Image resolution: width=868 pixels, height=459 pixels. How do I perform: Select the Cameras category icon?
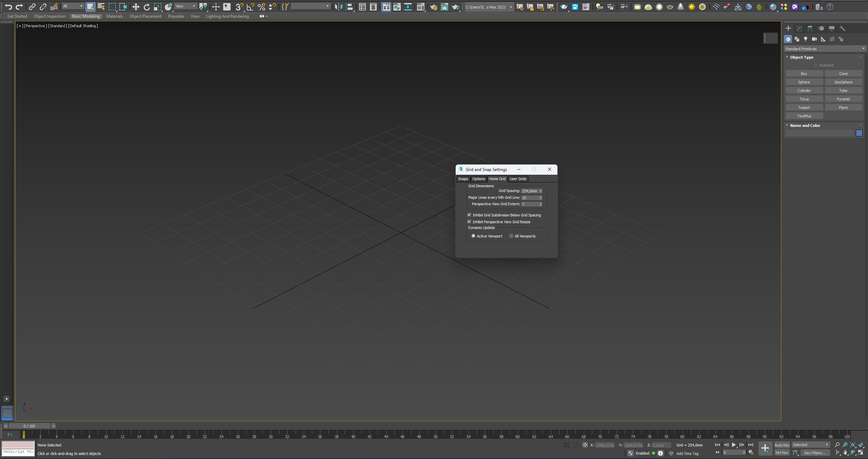click(x=814, y=39)
